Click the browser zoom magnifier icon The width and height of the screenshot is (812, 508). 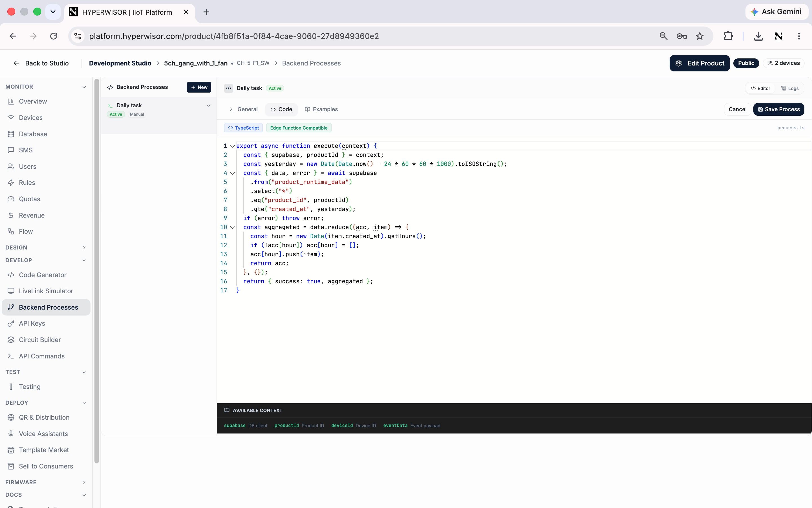(x=663, y=36)
